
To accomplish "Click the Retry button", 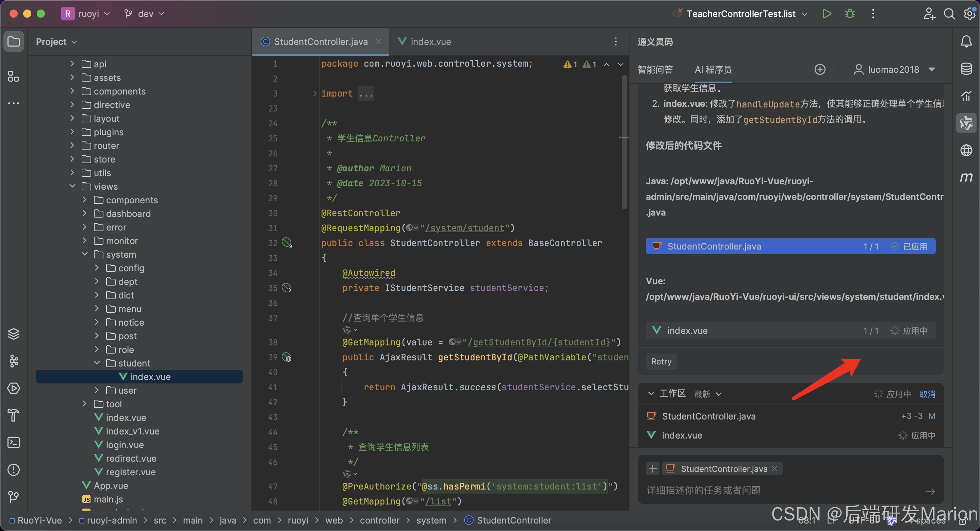I will pyautogui.click(x=661, y=361).
